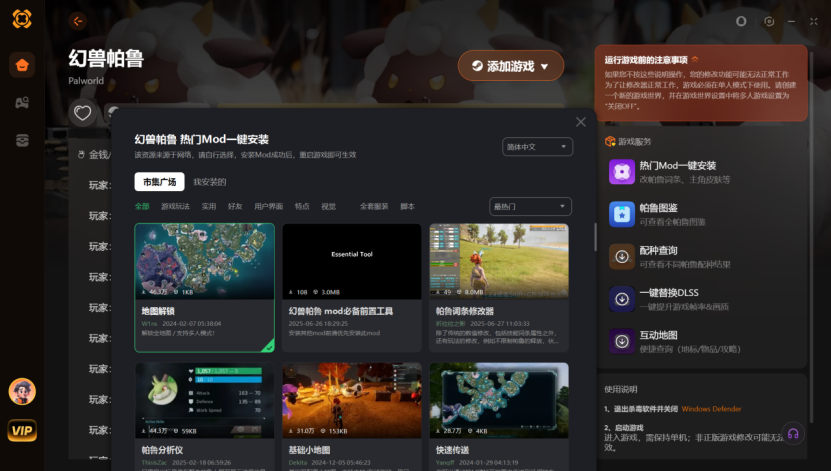Favorite Palworld with the heart icon
This screenshot has width=831, height=471.
pos(82,113)
